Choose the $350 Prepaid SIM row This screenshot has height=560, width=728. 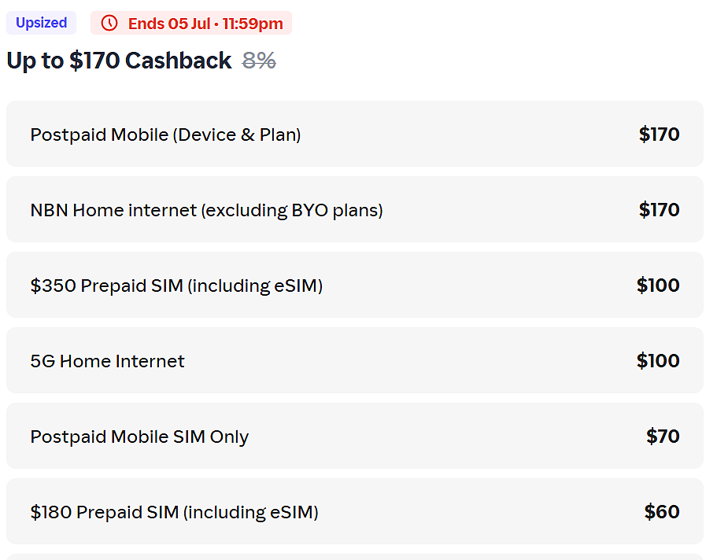coord(355,285)
